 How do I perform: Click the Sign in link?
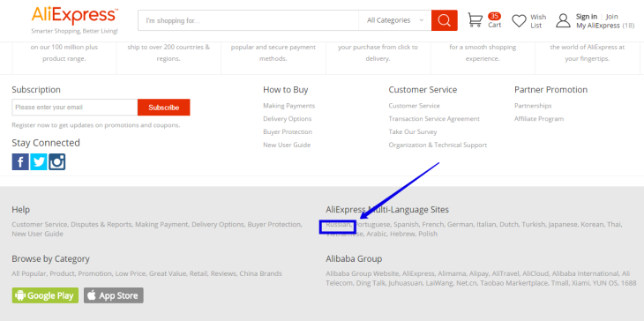[x=587, y=17]
